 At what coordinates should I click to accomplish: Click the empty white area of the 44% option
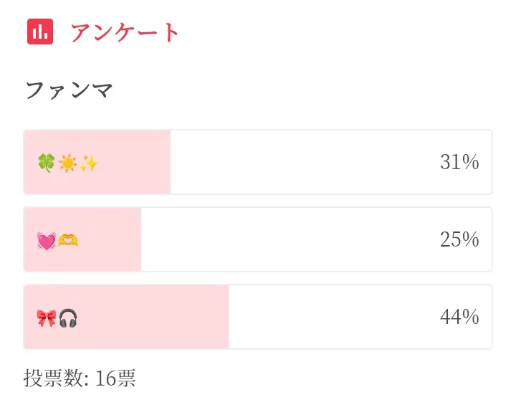coord(330,317)
